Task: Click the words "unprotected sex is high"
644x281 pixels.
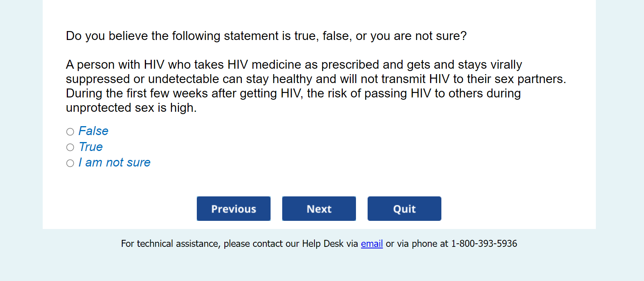Action: pos(131,108)
